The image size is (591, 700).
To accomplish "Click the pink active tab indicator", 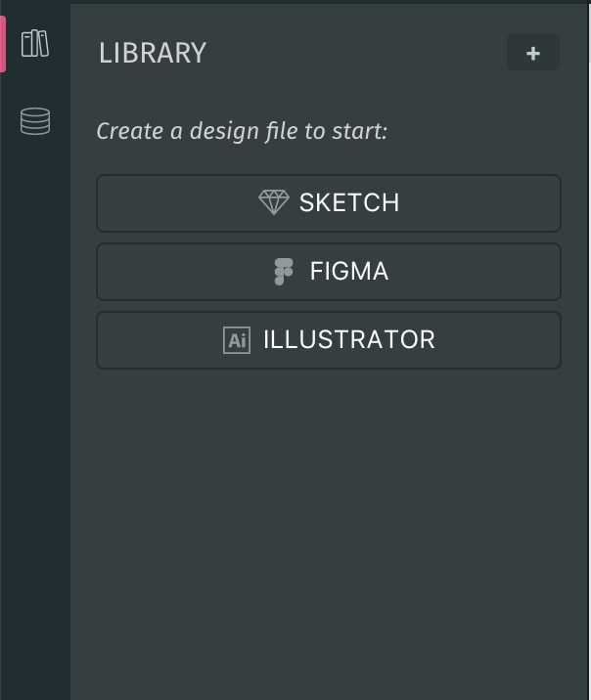I will click(x=3, y=44).
